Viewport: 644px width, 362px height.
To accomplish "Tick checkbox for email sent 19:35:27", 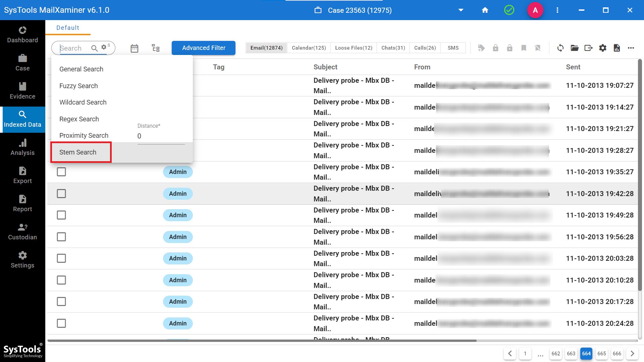I will pos(61,172).
